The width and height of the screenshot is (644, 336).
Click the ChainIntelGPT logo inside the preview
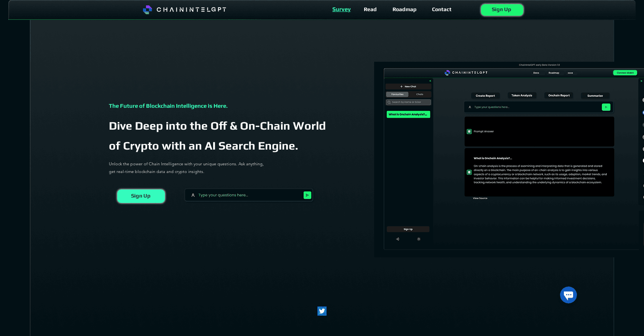point(466,72)
